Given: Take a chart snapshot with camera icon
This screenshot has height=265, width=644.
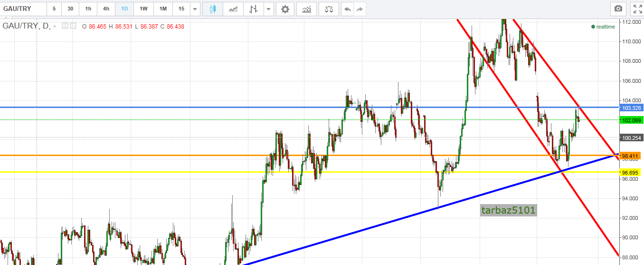Looking at the screenshot, I should (x=618, y=9).
